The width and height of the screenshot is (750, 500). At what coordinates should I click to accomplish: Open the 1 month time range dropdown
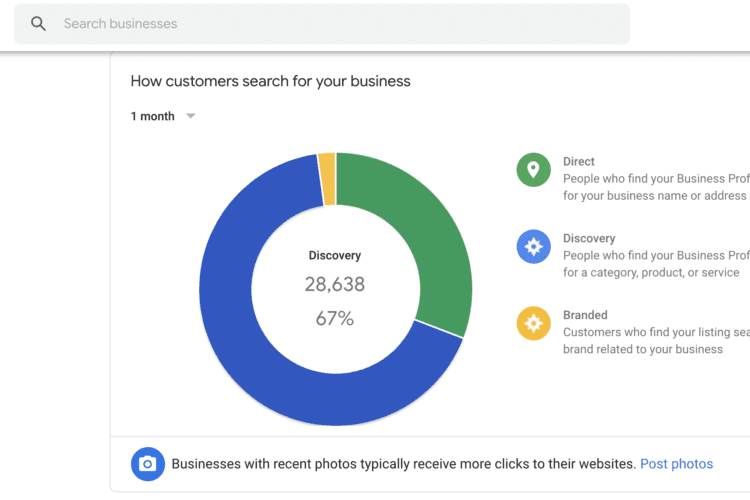click(x=163, y=116)
